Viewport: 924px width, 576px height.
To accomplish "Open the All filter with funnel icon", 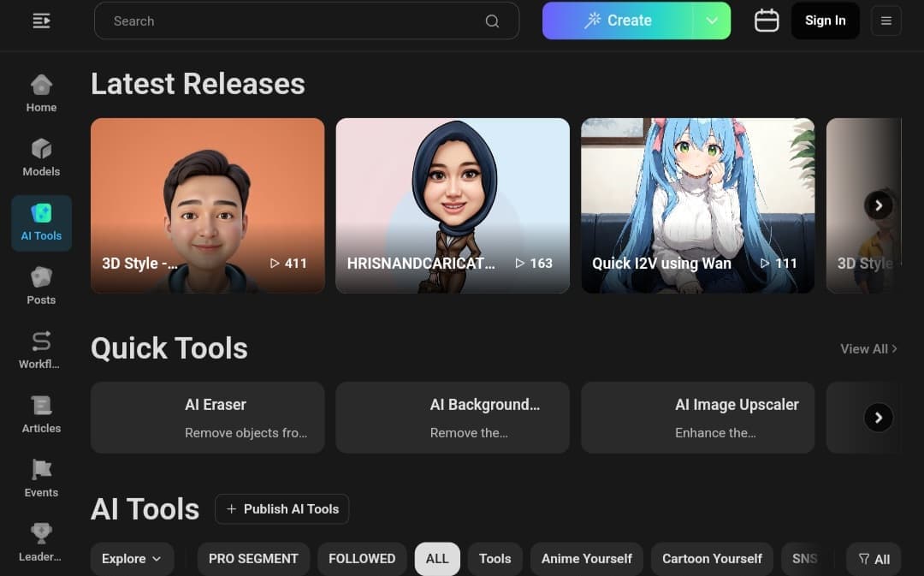I will 874,558.
